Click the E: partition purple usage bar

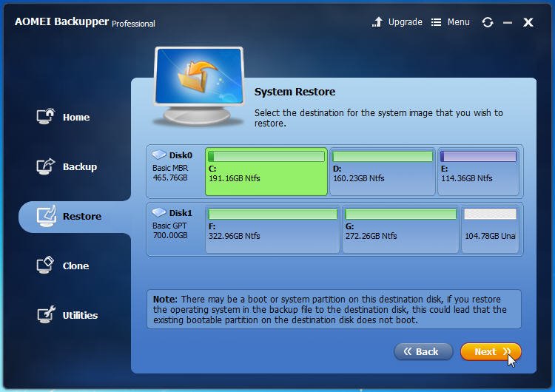[x=478, y=156]
